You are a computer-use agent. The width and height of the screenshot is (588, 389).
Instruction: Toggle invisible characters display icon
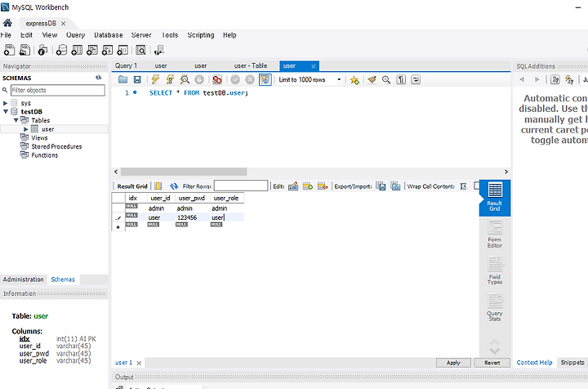401,79
